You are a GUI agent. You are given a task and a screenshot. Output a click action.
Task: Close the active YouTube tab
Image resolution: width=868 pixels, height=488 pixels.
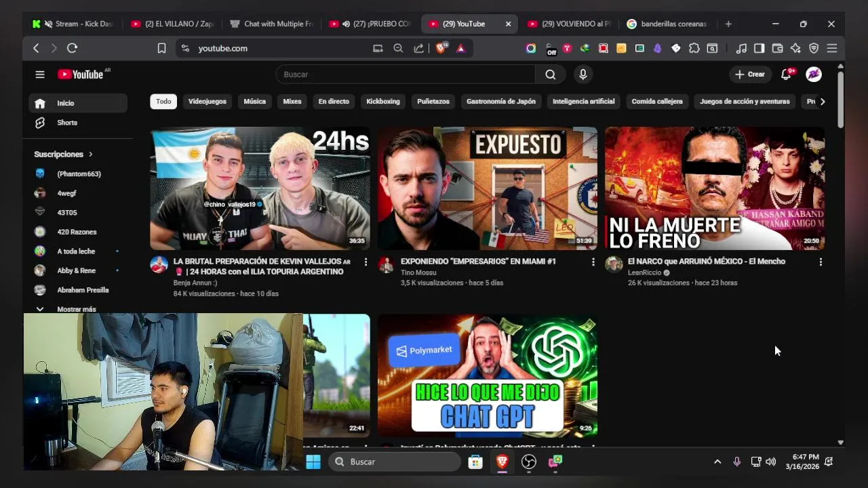(509, 24)
